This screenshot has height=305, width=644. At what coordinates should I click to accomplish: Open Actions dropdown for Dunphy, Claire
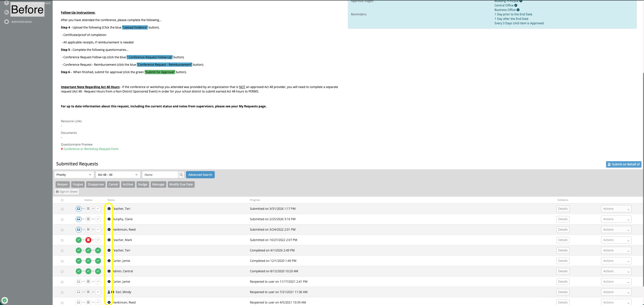pyautogui.click(x=616, y=219)
